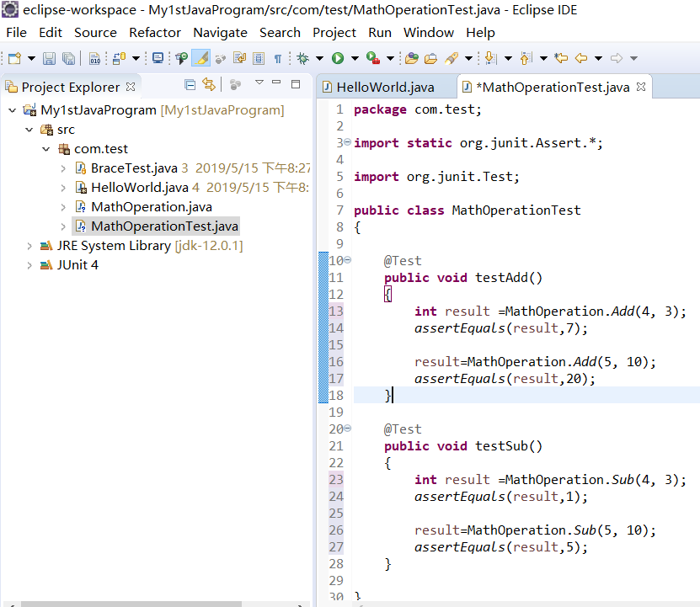Select MathOperation.java in Project Explorer

point(152,207)
